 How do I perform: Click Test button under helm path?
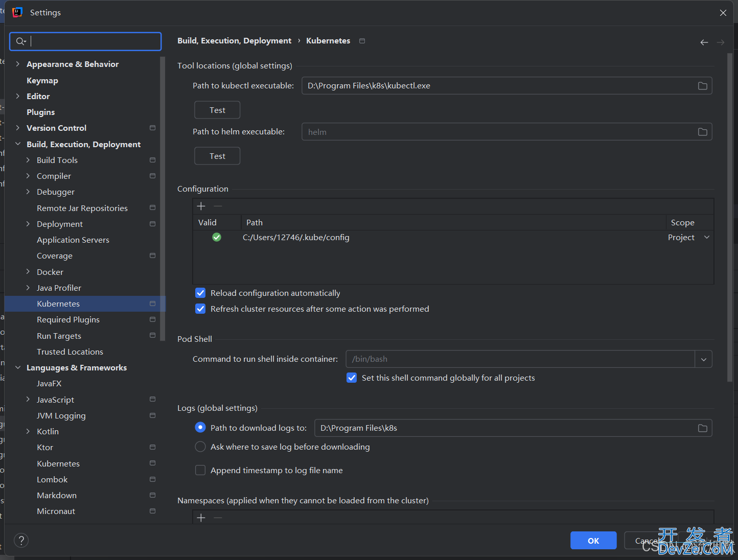[217, 156]
